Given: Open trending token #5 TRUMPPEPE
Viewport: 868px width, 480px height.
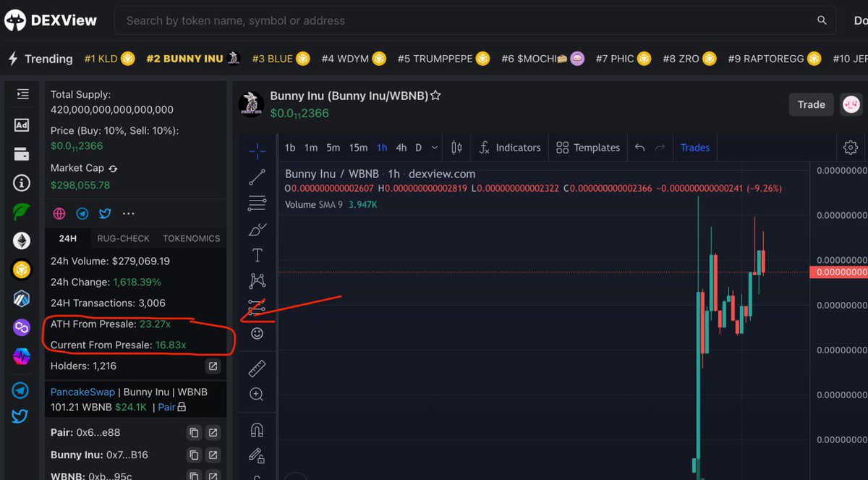Looking at the screenshot, I should click(443, 59).
